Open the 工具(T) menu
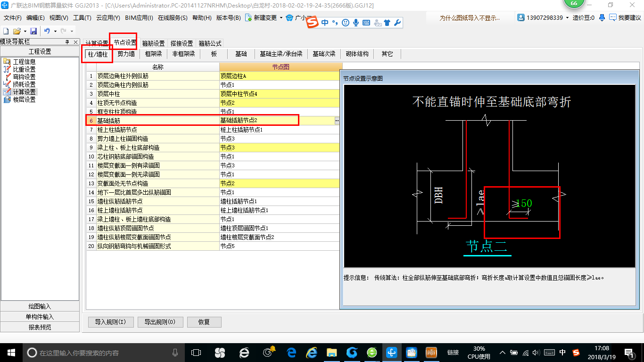Image resolution: width=644 pixels, height=362 pixels. tap(82, 18)
